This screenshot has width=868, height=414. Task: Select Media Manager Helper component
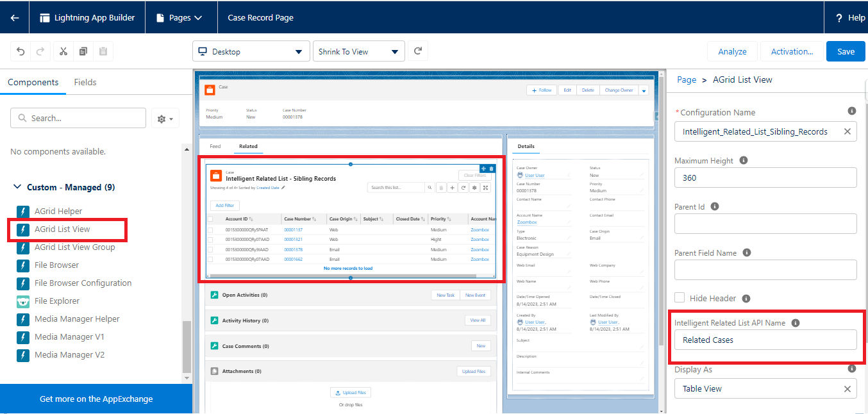point(77,319)
